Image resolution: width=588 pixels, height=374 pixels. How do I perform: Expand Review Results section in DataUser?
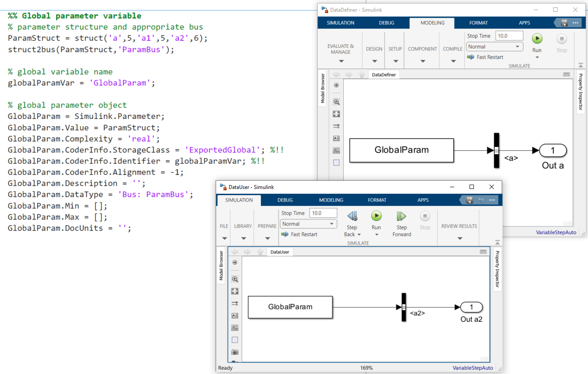click(459, 238)
